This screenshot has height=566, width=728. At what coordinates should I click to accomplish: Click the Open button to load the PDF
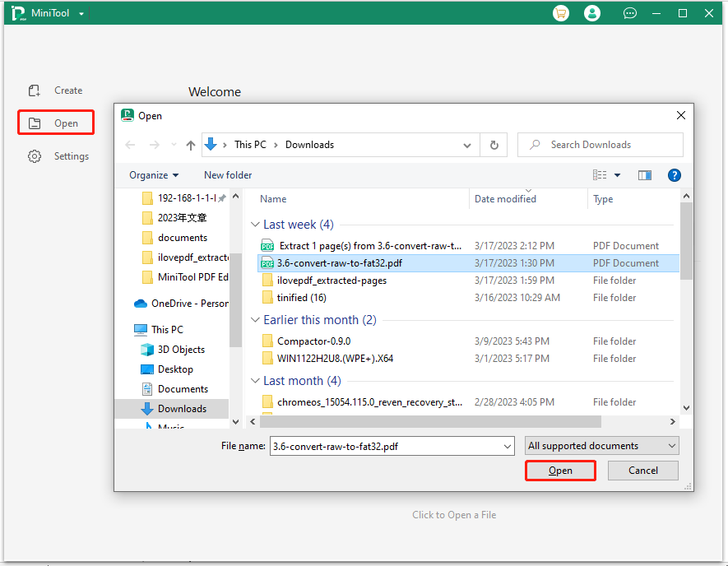[560, 470]
